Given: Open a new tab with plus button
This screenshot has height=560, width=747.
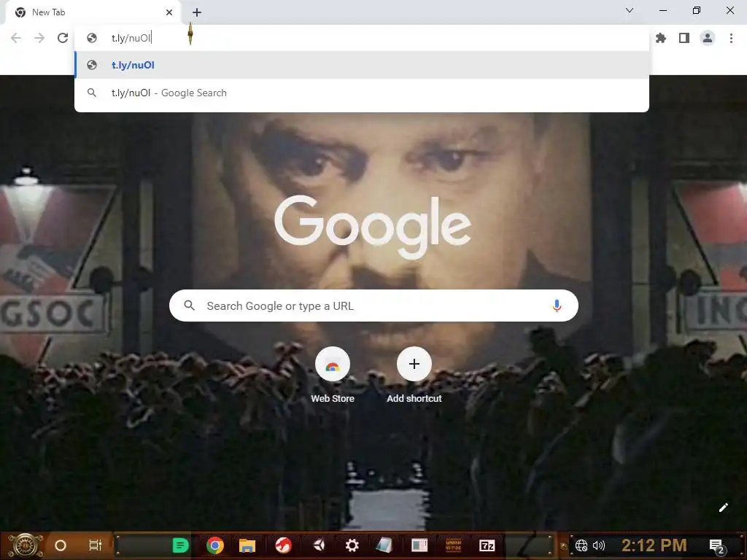Looking at the screenshot, I should [x=197, y=12].
